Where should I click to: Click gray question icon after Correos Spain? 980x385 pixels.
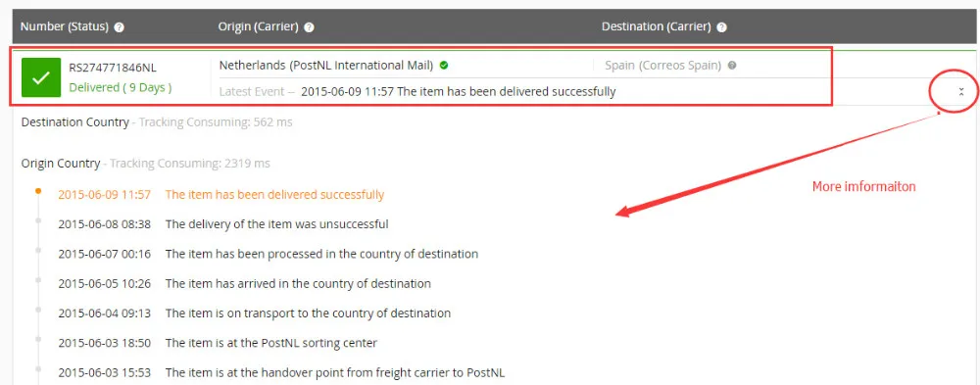tap(732, 65)
